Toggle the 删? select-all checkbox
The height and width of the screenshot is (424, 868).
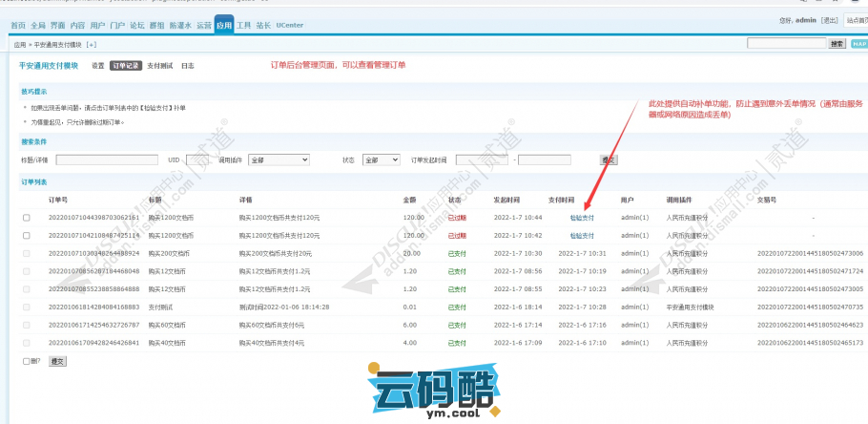point(26,362)
